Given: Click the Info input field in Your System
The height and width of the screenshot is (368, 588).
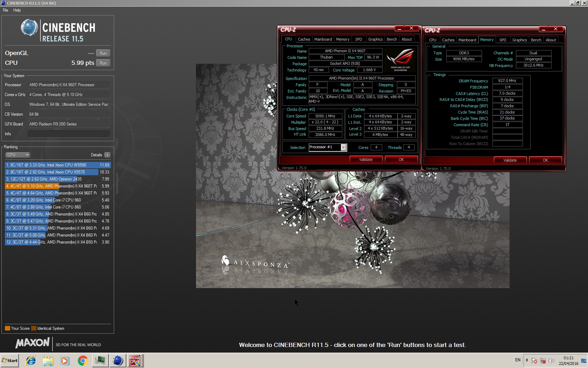Looking at the screenshot, I should click(69, 134).
